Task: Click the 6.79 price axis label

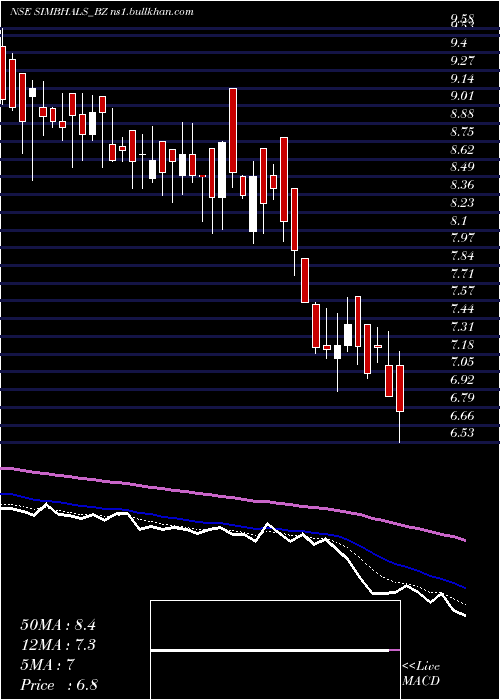Action: tap(462, 397)
